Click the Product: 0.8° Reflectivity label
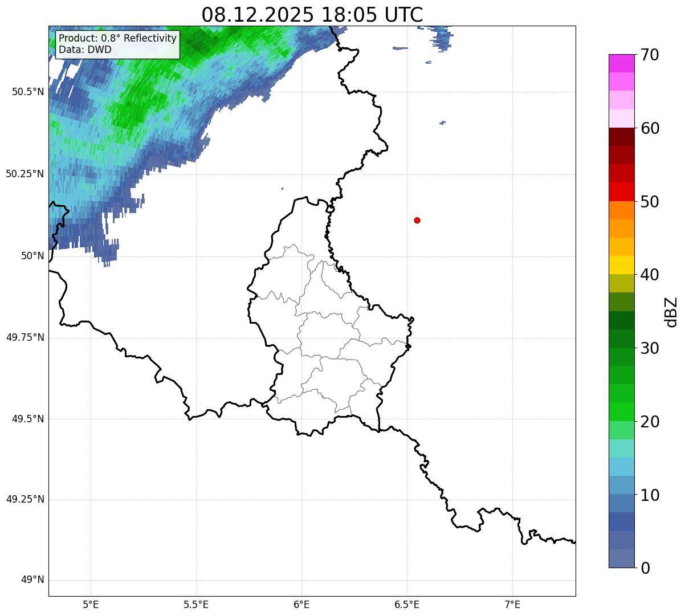 coord(118,38)
